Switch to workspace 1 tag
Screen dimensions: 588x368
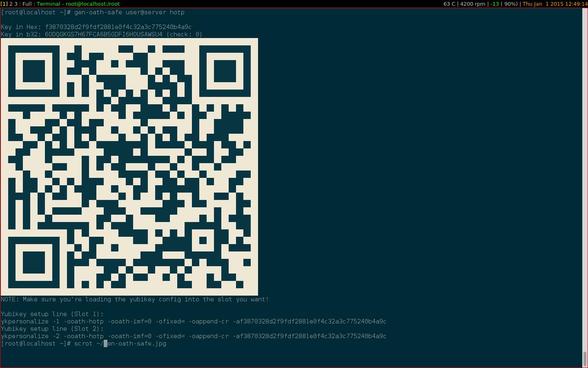(4, 4)
